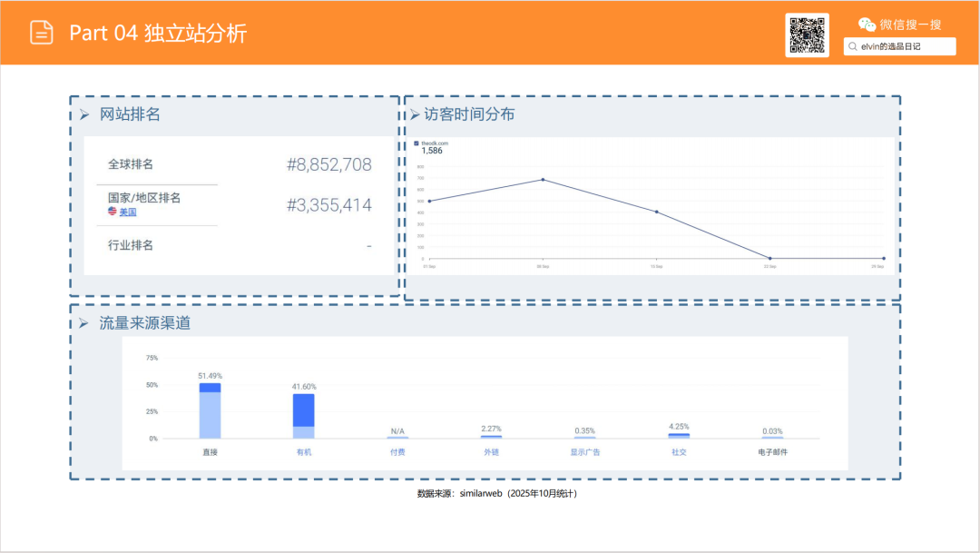
Task: Select the 08 Sep peak data point
Action: pyautogui.click(x=543, y=180)
